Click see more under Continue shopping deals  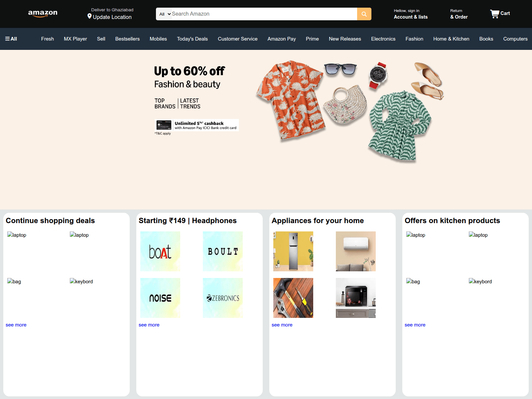pyautogui.click(x=16, y=325)
